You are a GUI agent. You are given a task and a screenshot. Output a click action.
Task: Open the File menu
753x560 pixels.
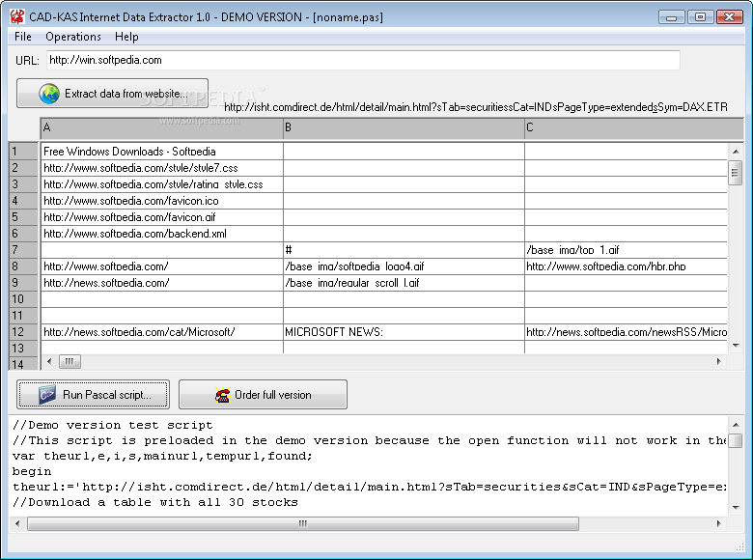22,37
